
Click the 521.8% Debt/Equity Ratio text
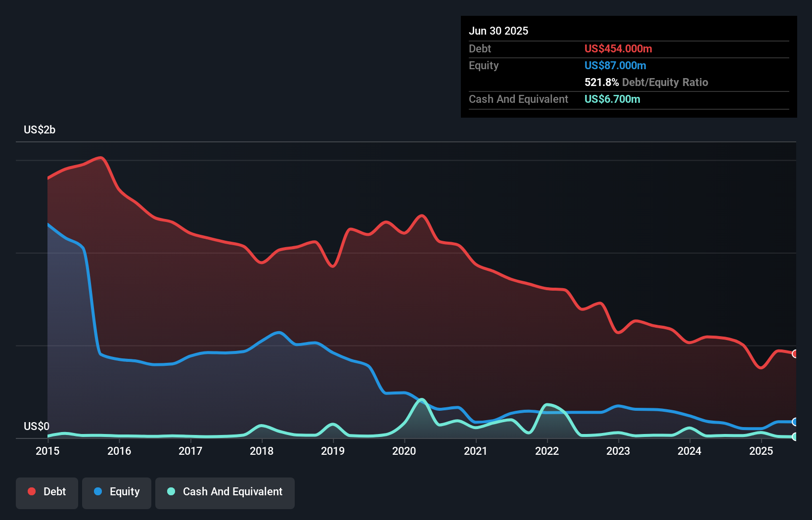pos(646,82)
